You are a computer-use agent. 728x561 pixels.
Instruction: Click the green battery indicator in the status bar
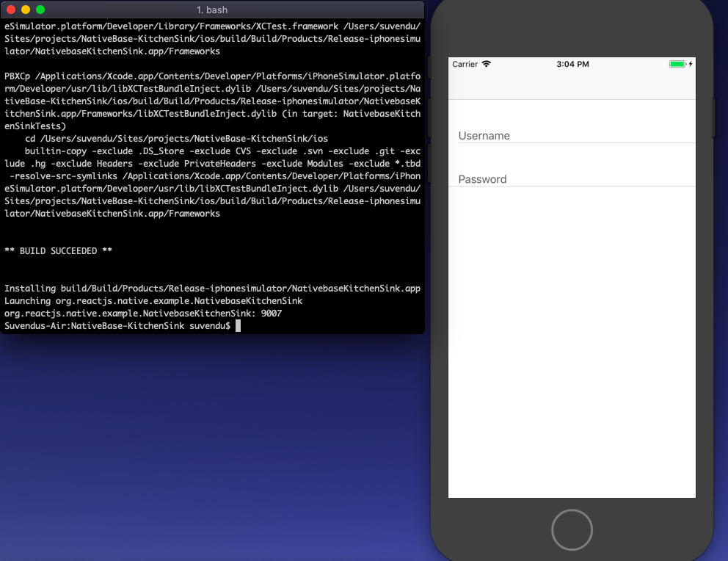click(x=679, y=64)
